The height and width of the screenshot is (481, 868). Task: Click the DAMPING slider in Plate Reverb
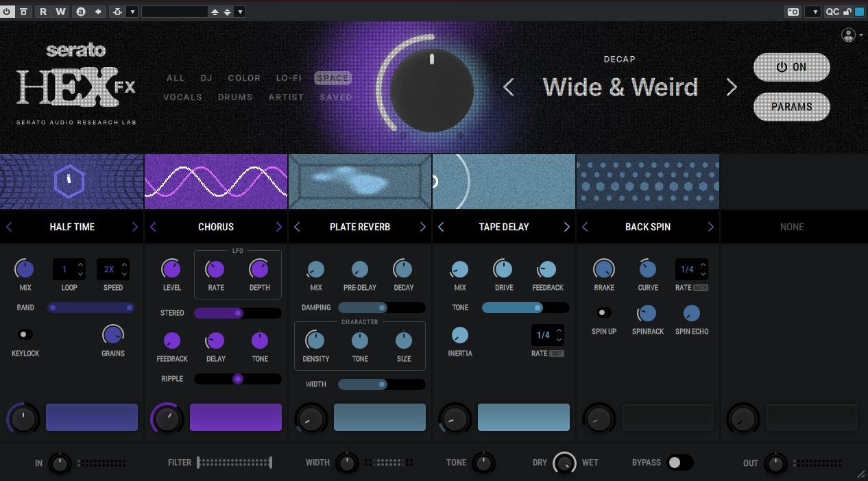(x=382, y=308)
